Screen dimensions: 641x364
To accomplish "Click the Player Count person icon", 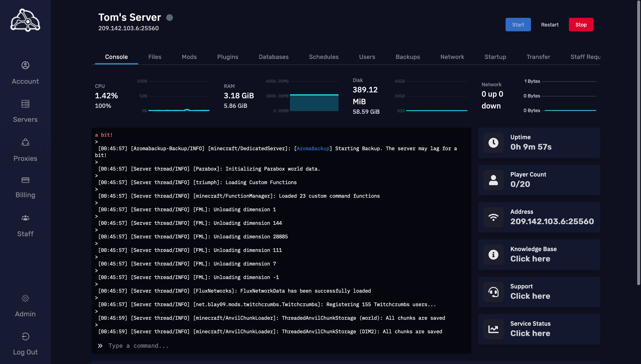I will pyautogui.click(x=493, y=180).
